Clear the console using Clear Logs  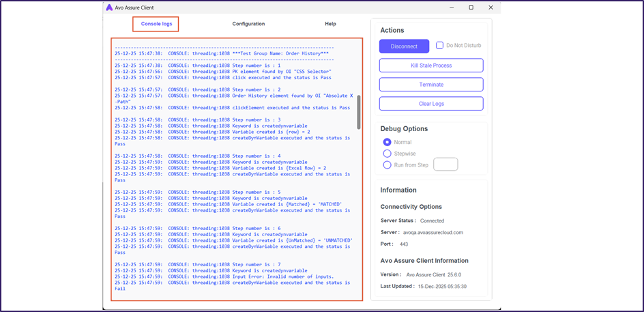pyautogui.click(x=431, y=104)
